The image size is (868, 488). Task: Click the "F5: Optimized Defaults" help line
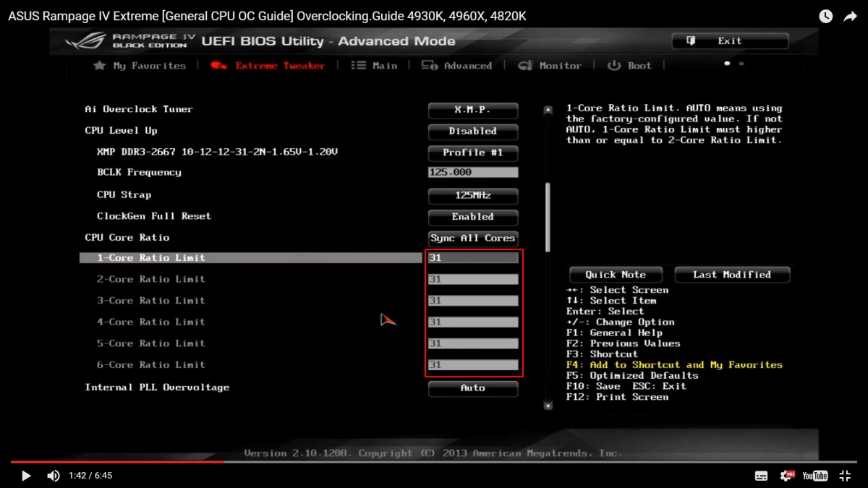coord(632,375)
